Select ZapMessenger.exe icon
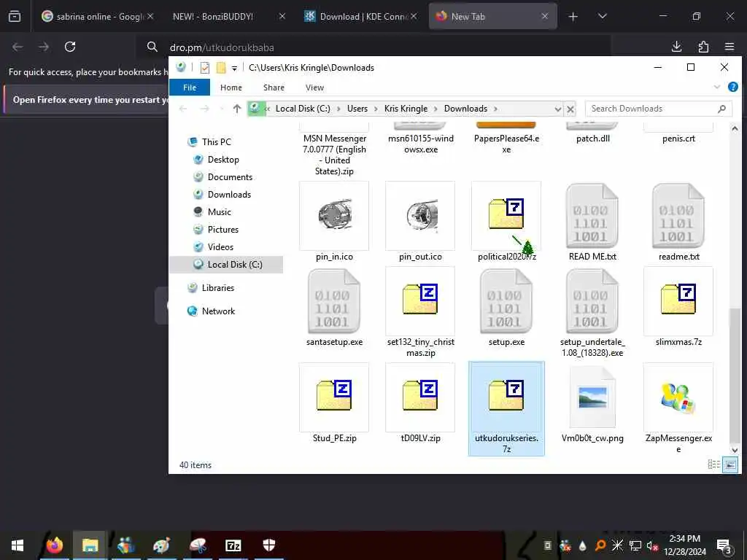The image size is (747, 560). [678, 397]
